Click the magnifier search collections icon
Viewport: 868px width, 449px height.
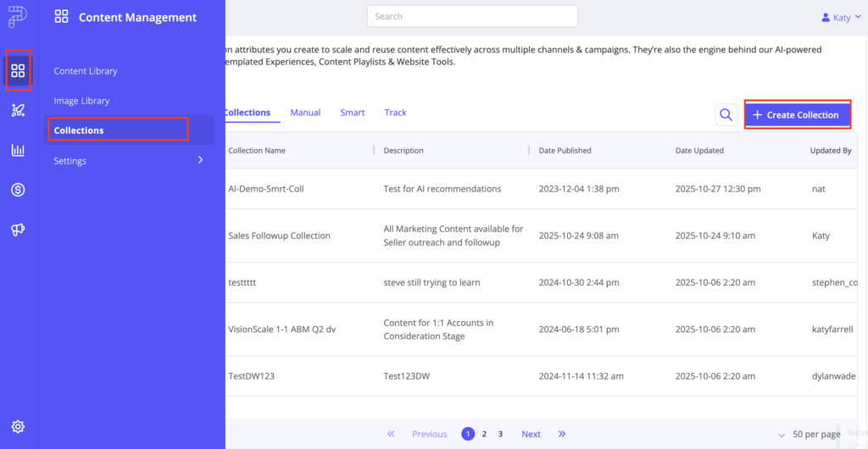point(726,114)
